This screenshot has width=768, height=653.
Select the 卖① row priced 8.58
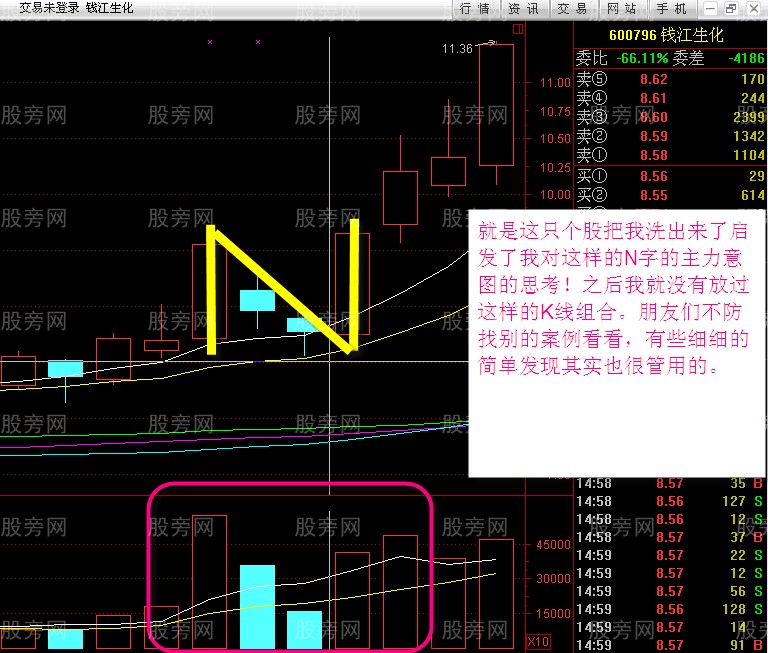(670, 155)
